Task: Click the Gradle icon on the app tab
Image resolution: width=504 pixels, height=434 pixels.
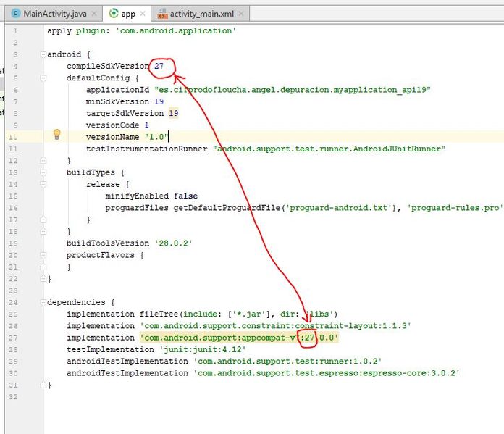Action: point(114,13)
